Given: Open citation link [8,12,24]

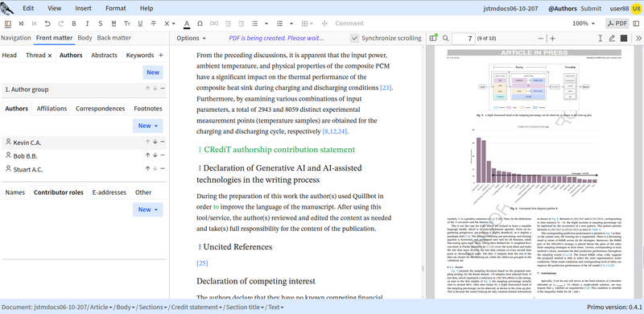Looking at the screenshot, I should tap(335, 131).
